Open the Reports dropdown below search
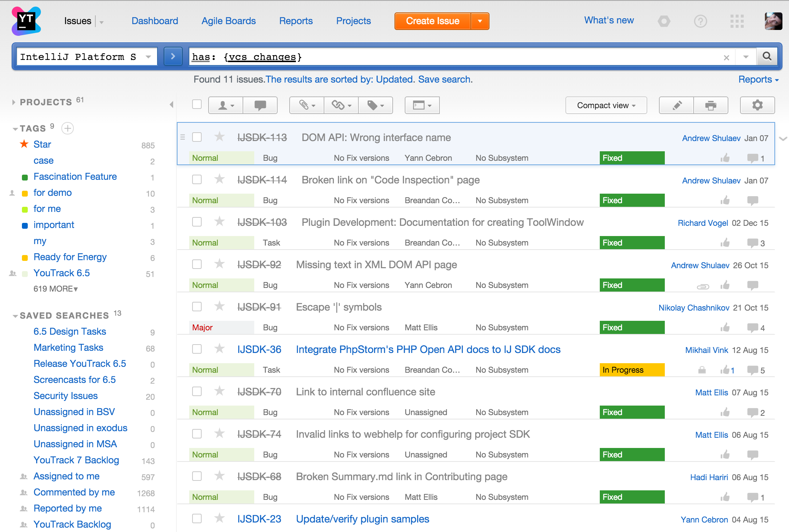789x532 pixels. 758,79
